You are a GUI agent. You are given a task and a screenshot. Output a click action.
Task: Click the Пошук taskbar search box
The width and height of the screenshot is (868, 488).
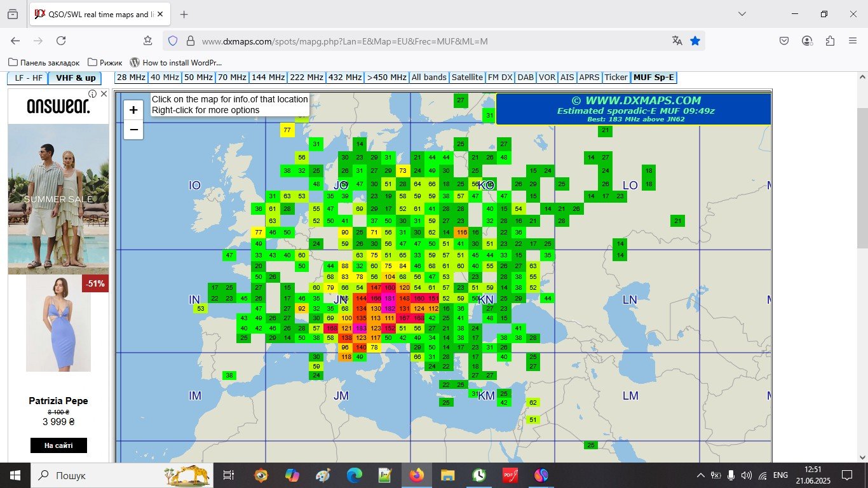pyautogui.click(x=122, y=475)
